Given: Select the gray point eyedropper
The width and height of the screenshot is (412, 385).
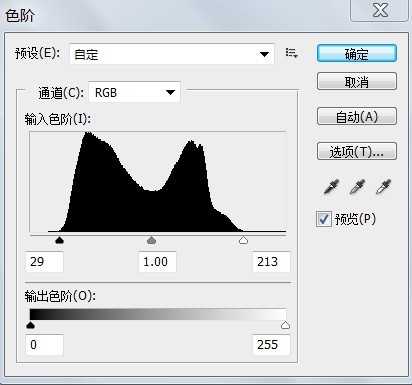Looking at the screenshot, I should click(357, 187).
